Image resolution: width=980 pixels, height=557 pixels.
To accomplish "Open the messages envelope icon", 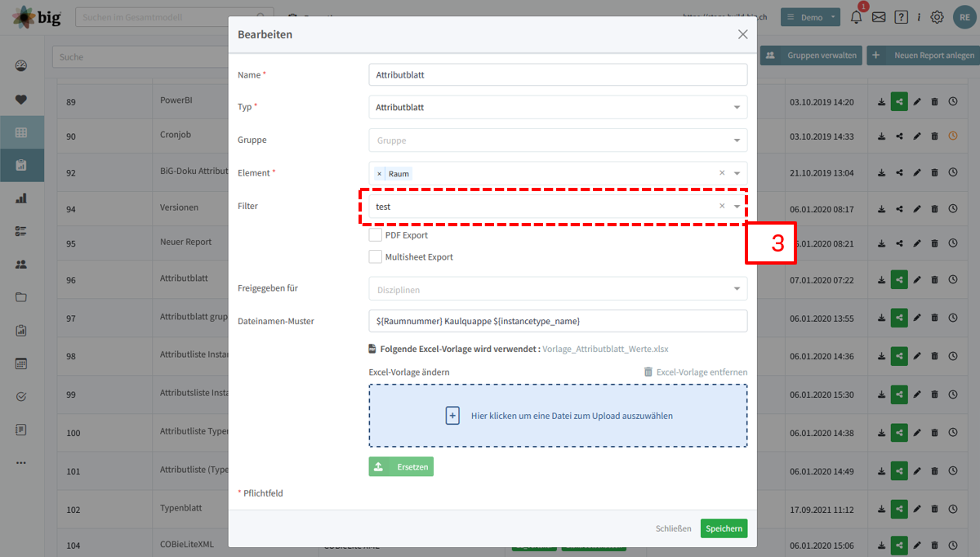I will [x=879, y=17].
